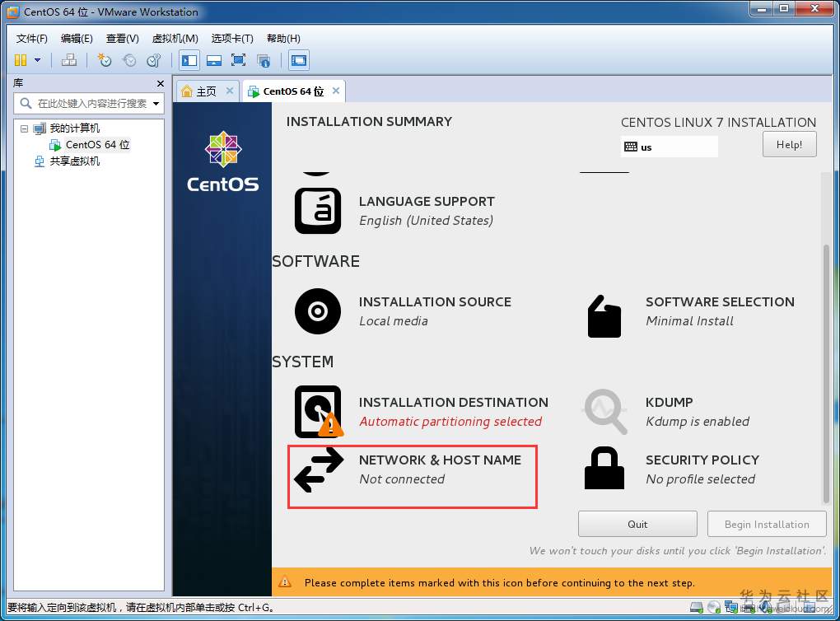Click the us keyboard layout indicator
840x621 pixels.
(x=669, y=147)
